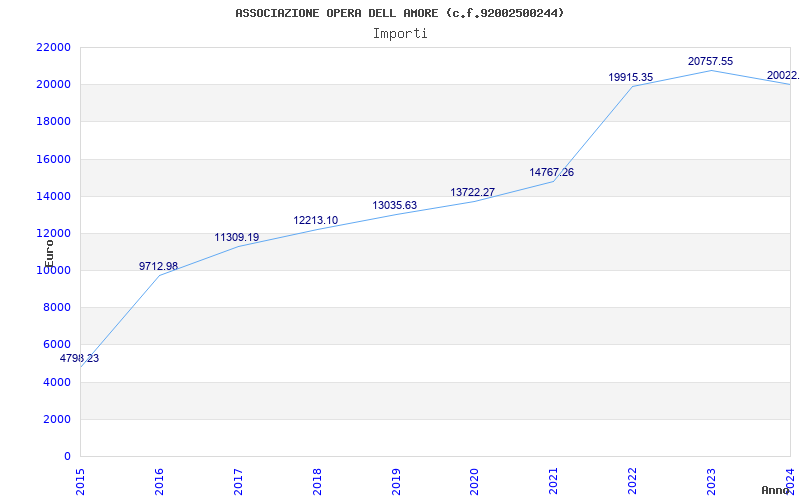
Task: Click the x-axis year 2019
Action: click(x=396, y=481)
